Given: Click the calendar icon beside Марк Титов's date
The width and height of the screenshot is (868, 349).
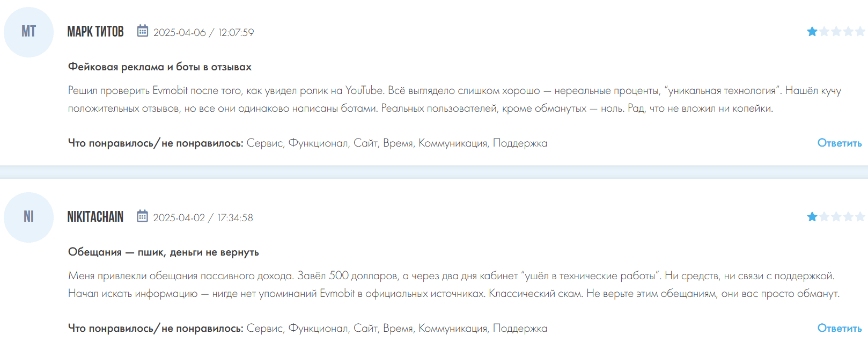Looking at the screenshot, I should tap(142, 31).
